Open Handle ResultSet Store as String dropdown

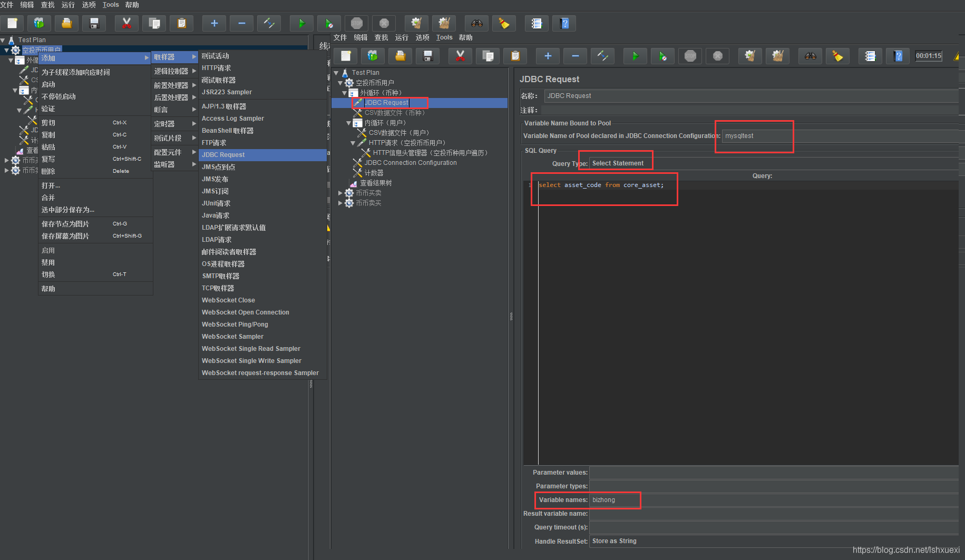[x=773, y=541]
